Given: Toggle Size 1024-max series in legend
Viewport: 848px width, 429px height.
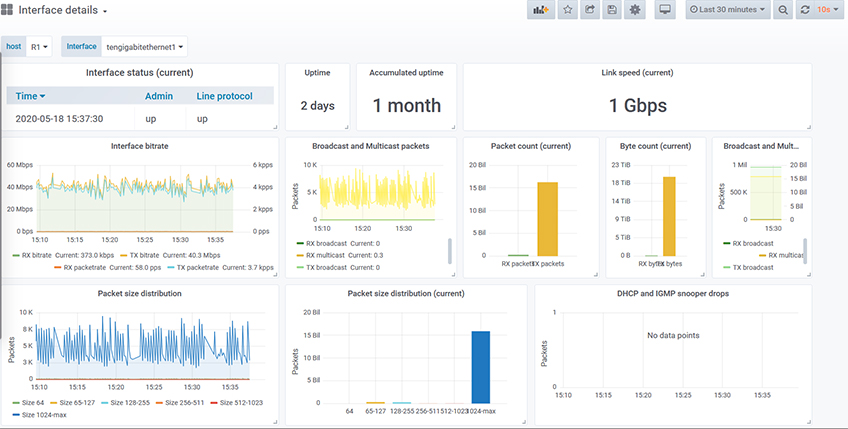Looking at the screenshot, I should click(42, 415).
